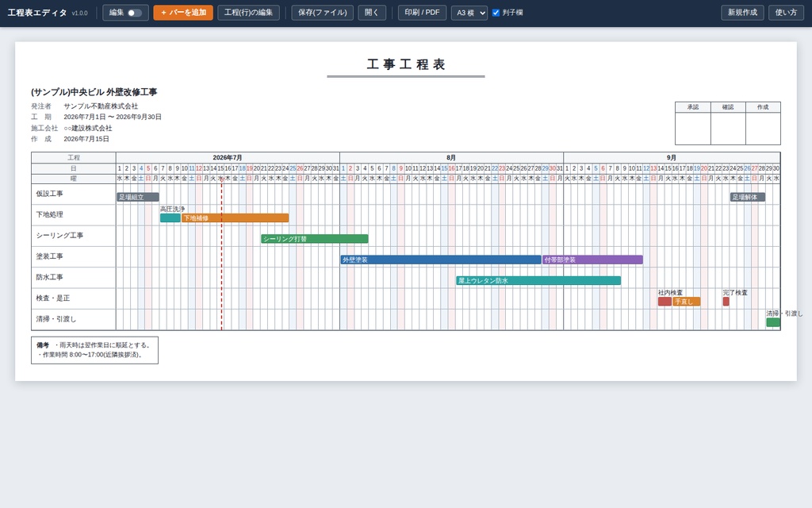812x508 pixels.
Task: Expand the A3 横 paper size dropdown
Action: pos(469,13)
